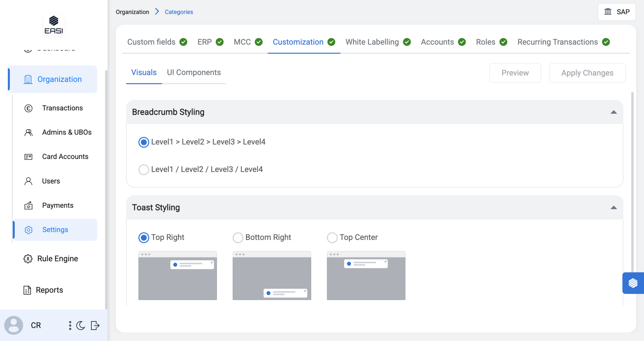This screenshot has width=644, height=341.
Task: Select slash-separated breadcrumb style
Action: [144, 169]
